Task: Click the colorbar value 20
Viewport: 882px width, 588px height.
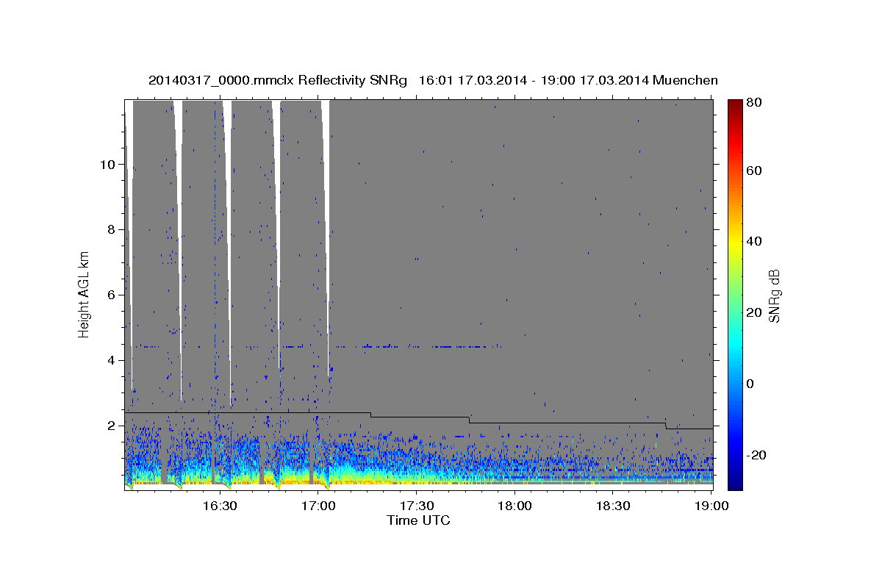Action: [x=755, y=312]
